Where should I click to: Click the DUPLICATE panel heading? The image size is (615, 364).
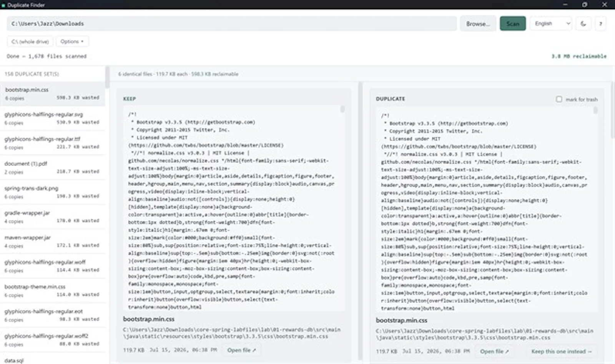pyautogui.click(x=391, y=99)
